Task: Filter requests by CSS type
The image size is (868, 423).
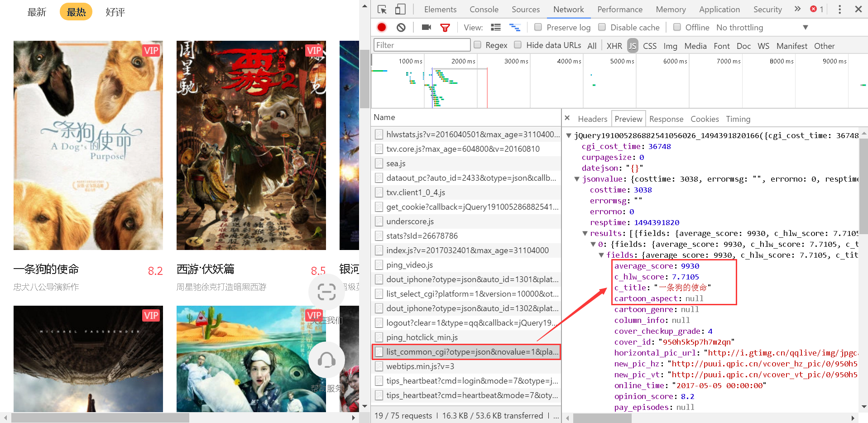Action: 650,46
